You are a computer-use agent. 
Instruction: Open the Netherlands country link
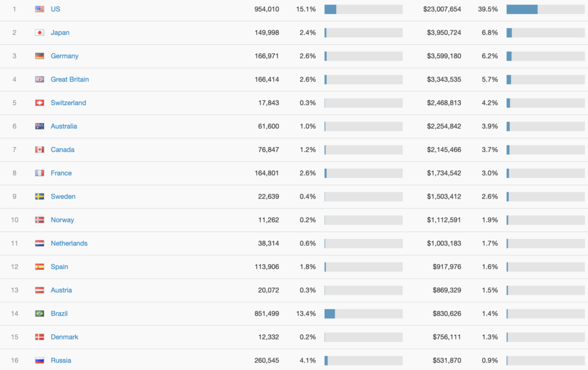pos(69,243)
